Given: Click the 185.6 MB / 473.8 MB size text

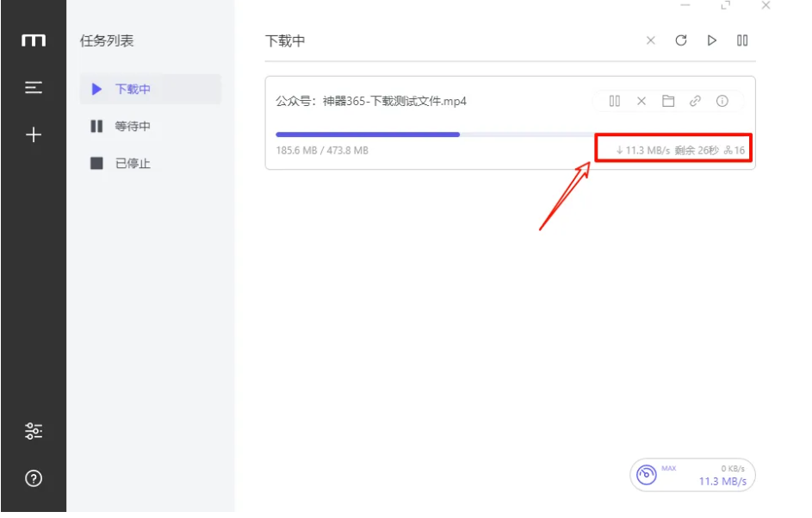Looking at the screenshot, I should coord(322,150).
